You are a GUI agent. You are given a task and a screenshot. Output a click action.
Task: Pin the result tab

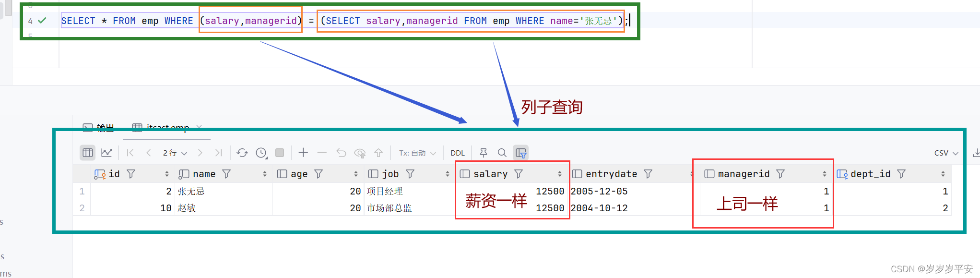click(x=484, y=153)
